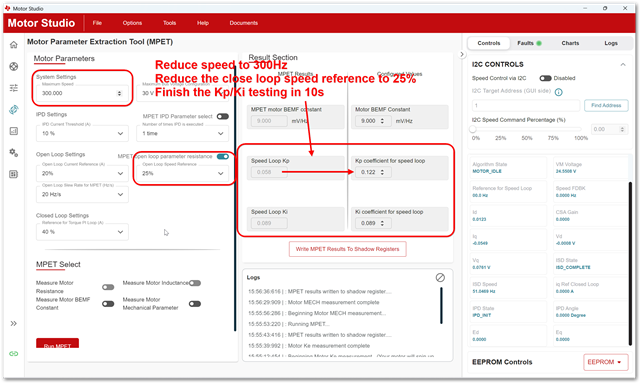640x383 pixels.
Task: Click log entry Motor MECH measurement complete
Action: coord(313,303)
